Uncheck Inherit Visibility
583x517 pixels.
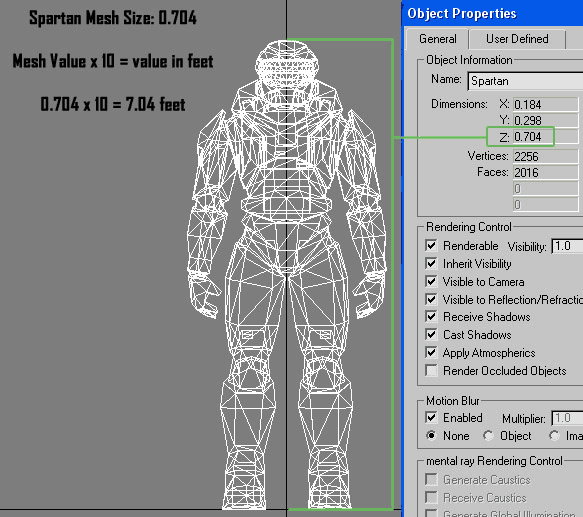(431, 263)
